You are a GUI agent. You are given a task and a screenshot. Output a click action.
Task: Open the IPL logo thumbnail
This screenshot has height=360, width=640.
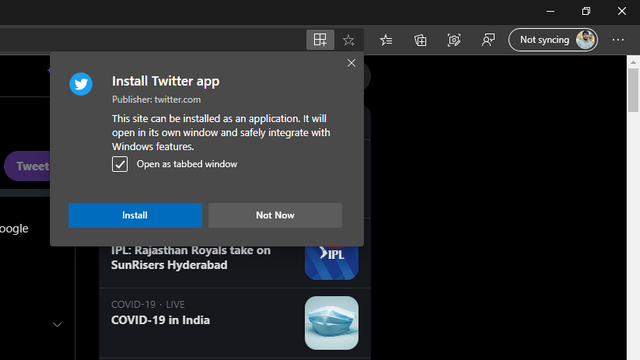tap(331, 262)
